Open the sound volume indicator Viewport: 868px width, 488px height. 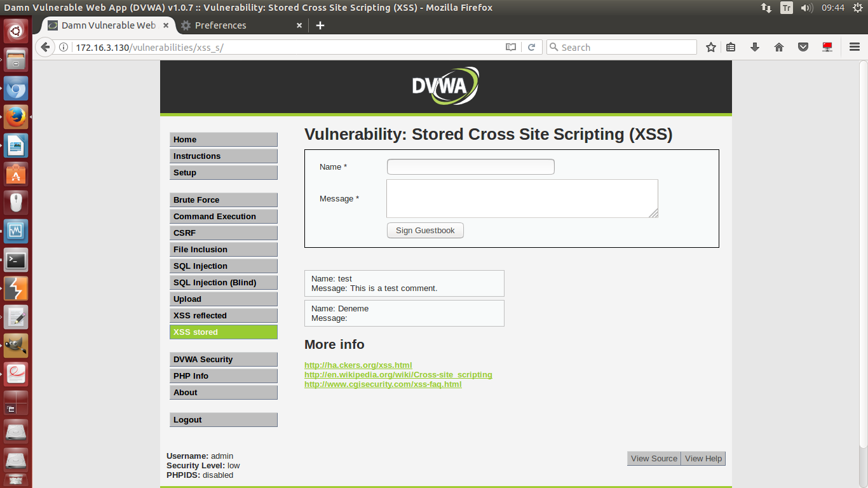(806, 8)
